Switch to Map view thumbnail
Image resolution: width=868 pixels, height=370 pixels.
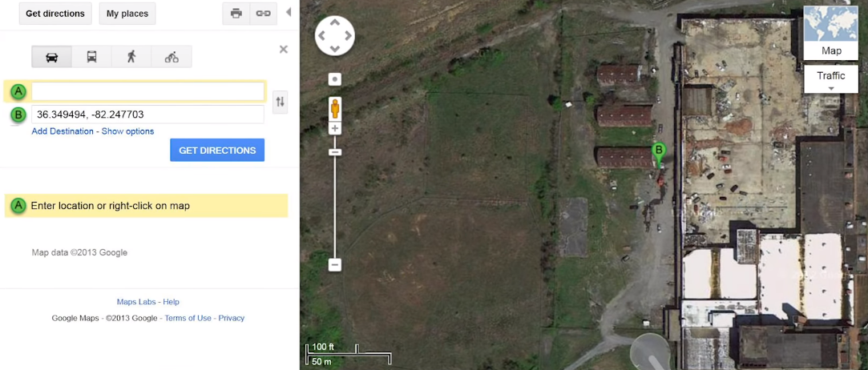(x=831, y=33)
